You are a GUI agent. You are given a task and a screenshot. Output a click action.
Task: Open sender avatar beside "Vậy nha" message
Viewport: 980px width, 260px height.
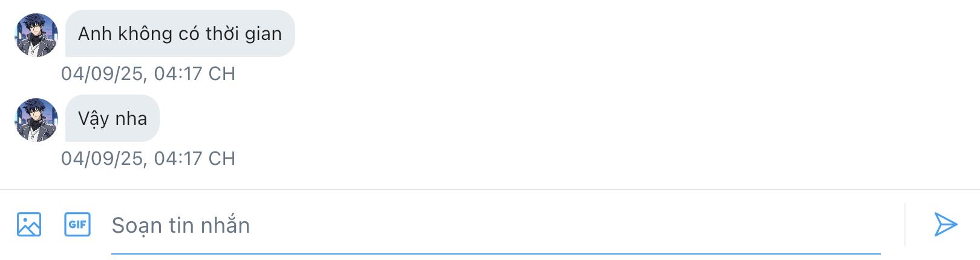coord(36,120)
